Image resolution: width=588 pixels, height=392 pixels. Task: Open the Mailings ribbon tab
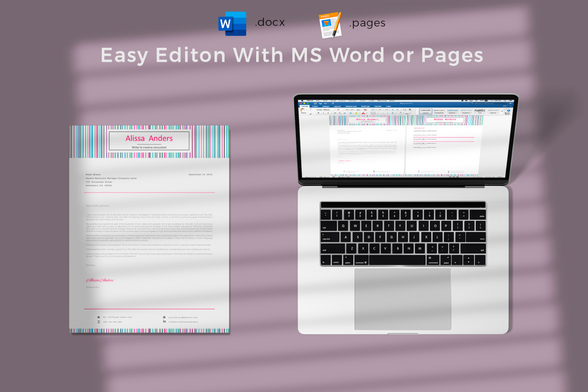click(x=365, y=106)
